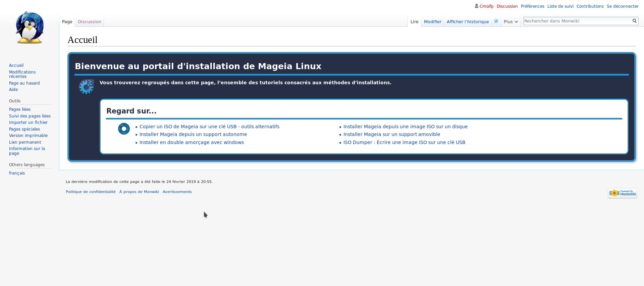Viewport: 644px width, 286px height.
Task: Open Pages liées tool
Action: click(20, 109)
